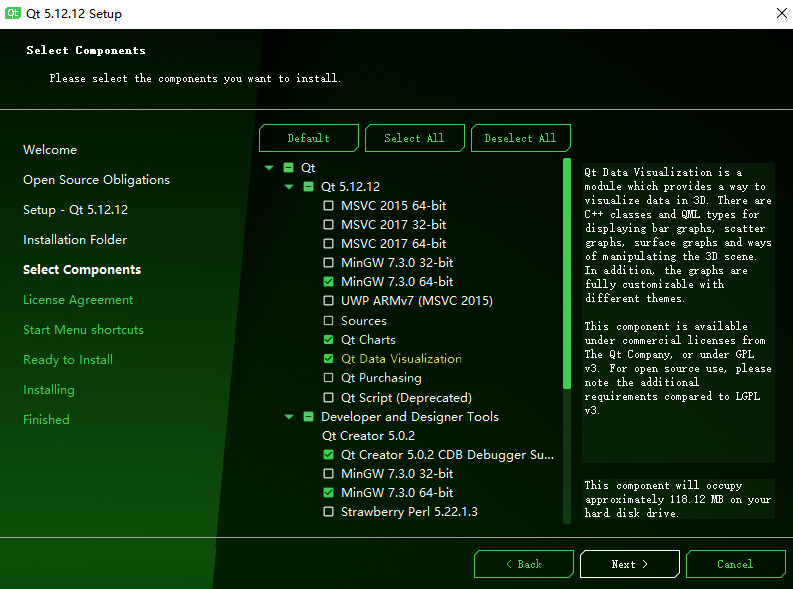Click the Deselect All button
This screenshot has height=589, width=793.
pyautogui.click(x=520, y=138)
